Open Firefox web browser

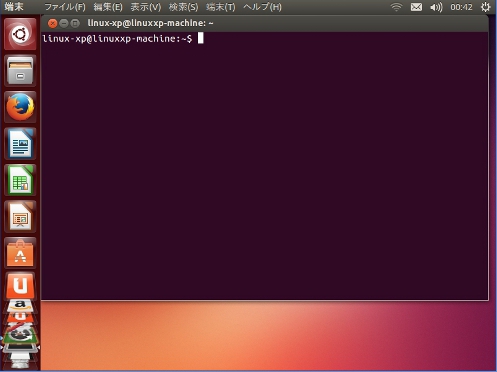20,107
